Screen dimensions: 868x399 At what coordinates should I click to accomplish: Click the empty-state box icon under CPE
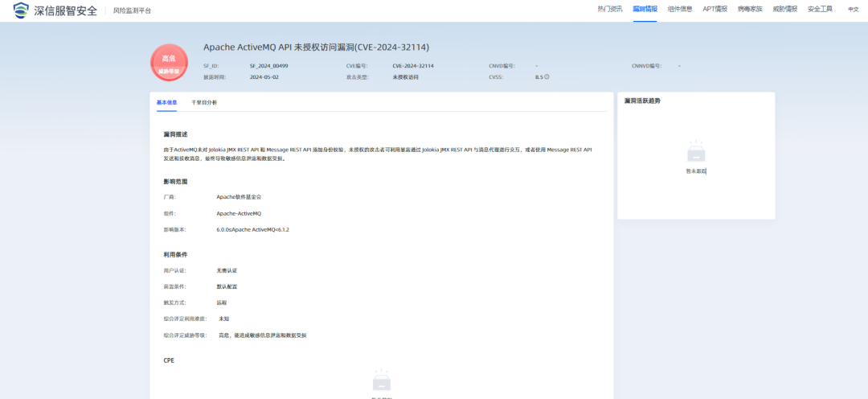[x=382, y=381]
